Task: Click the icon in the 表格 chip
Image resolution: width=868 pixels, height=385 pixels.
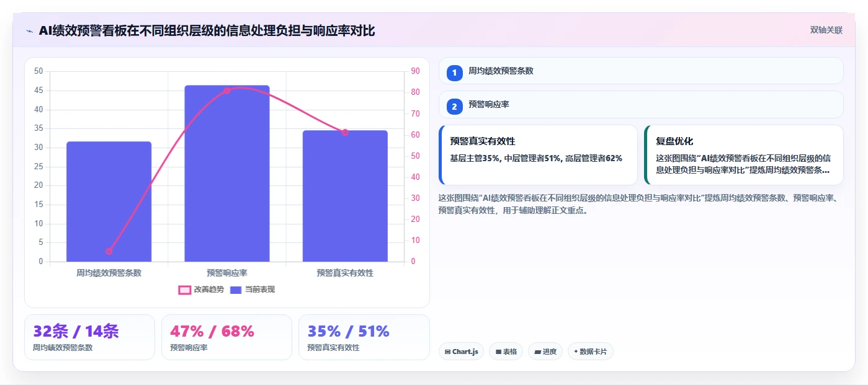Action: coord(498,352)
